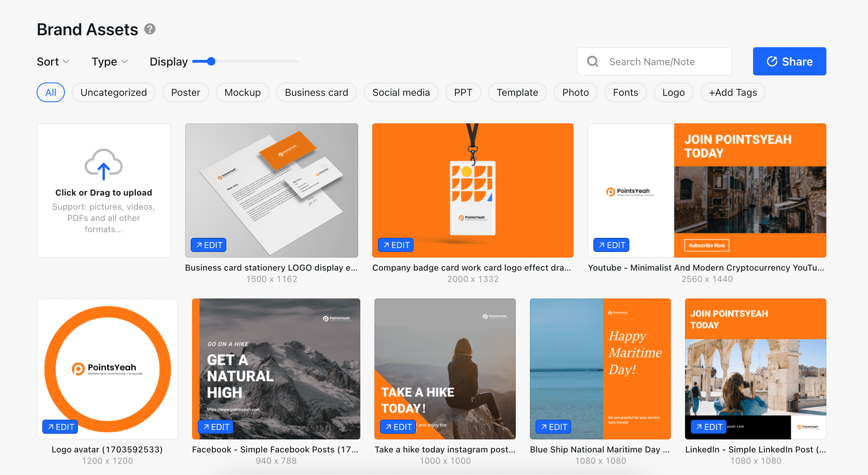This screenshot has height=475, width=868.
Task: Click the 'LinkedIn - Simple LinkedIn Post' title
Action: tap(756, 450)
